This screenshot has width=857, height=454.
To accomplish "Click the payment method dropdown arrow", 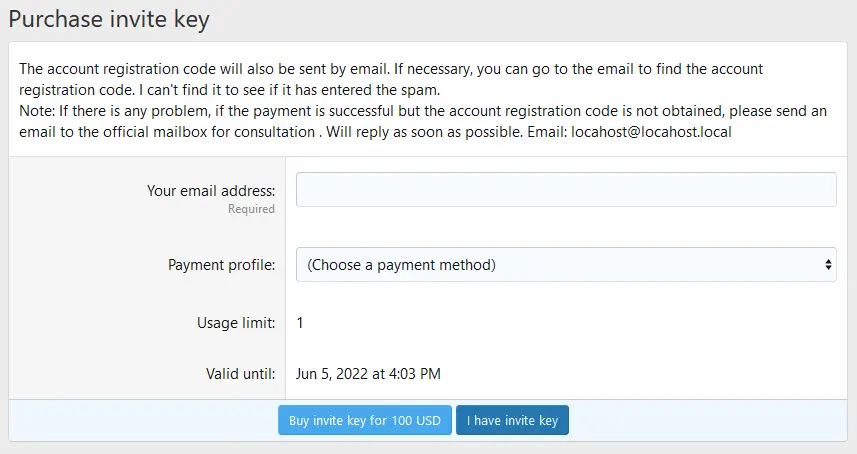I will click(828, 265).
